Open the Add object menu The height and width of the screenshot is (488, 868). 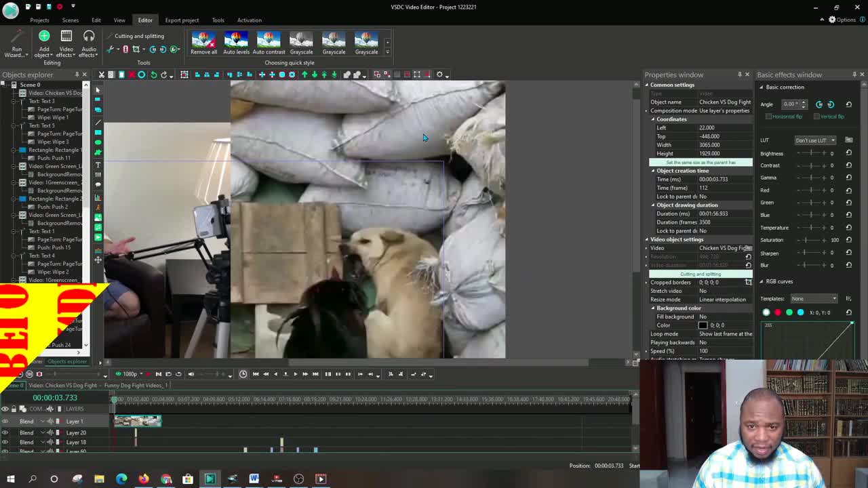(44, 43)
